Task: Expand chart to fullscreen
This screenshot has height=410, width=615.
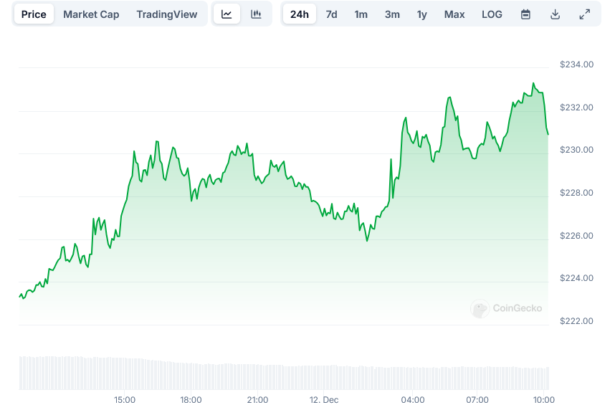Action: point(584,15)
